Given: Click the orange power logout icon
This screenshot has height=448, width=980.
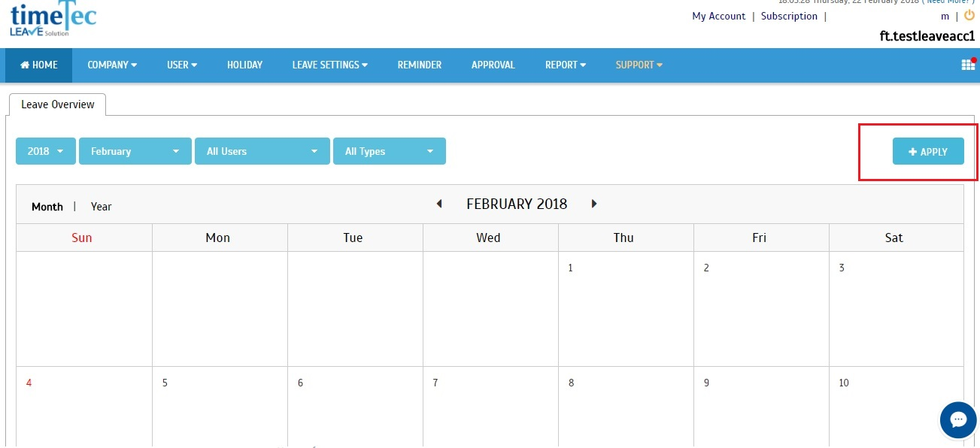Looking at the screenshot, I should coord(969,15).
